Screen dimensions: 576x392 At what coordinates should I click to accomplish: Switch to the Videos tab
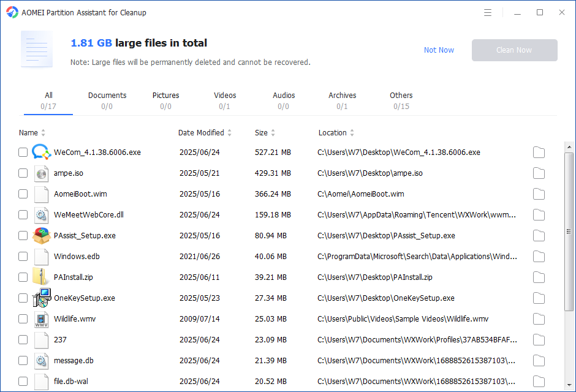[x=225, y=101]
